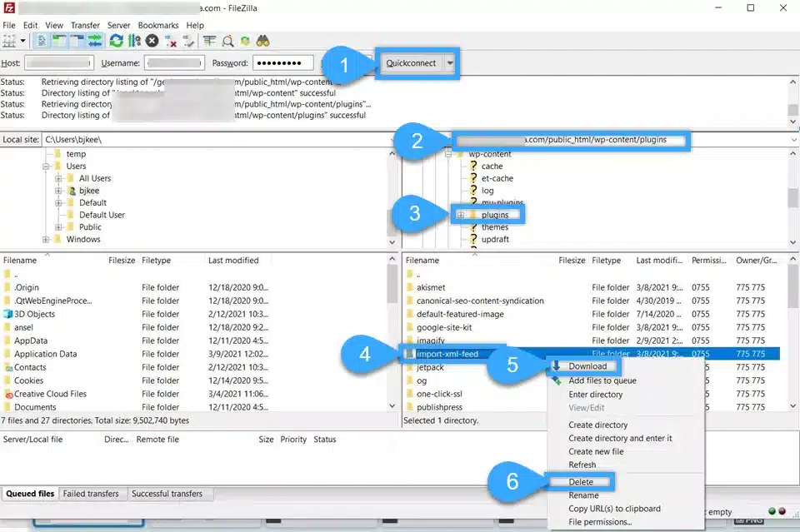Click the process queue toolbar icon
This screenshot has height=532, width=800.
(x=134, y=41)
